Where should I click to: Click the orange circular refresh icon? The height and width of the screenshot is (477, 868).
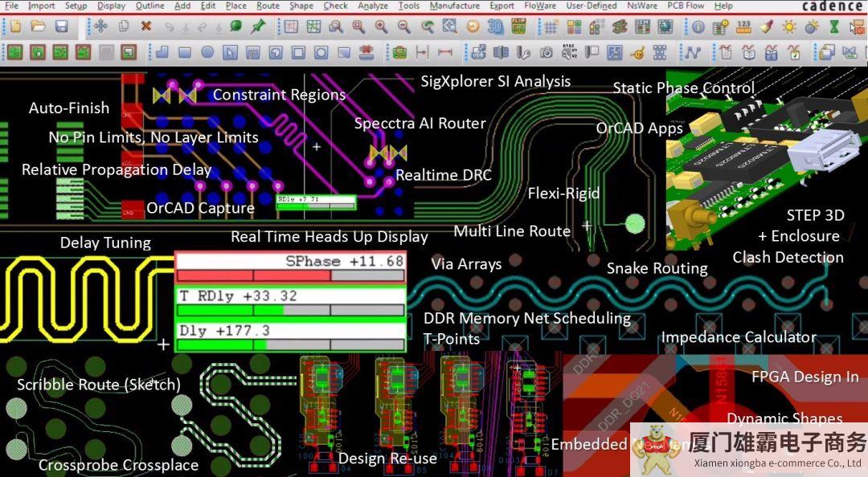coord(473,26)
